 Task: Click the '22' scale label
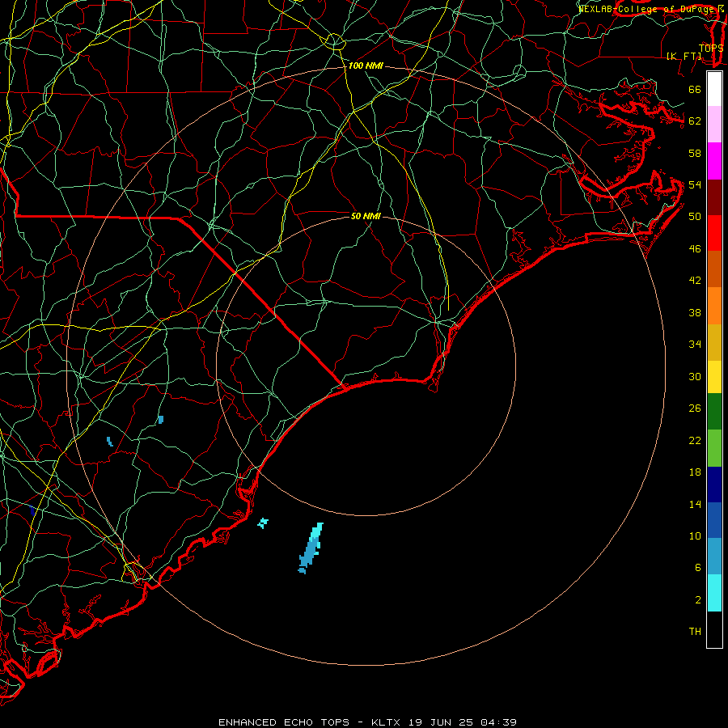point(695,440)
